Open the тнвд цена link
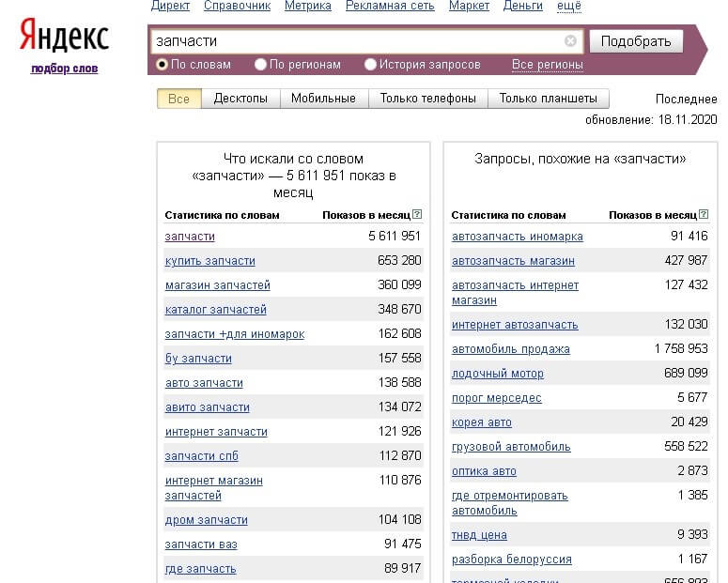728x583 pixels. pyautogui.click(x=479, y=535)
